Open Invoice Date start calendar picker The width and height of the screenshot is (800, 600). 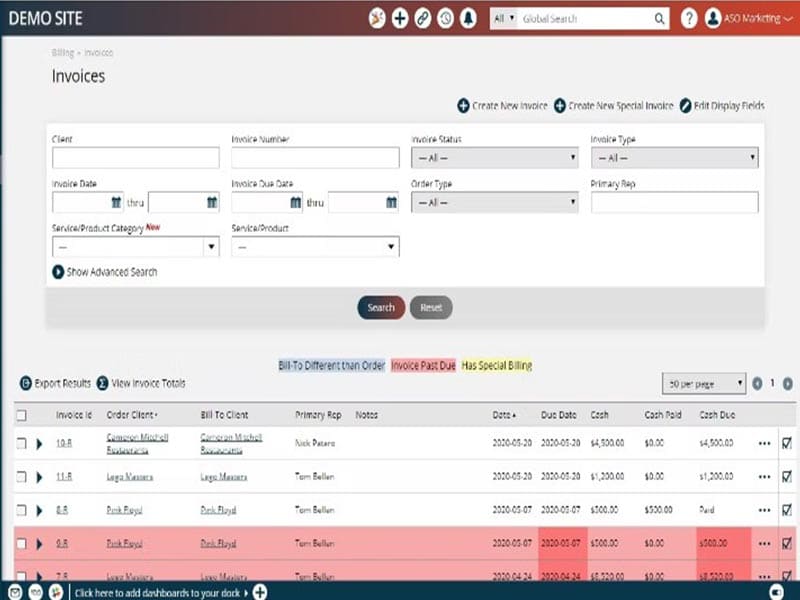click(x=116, y=202)
